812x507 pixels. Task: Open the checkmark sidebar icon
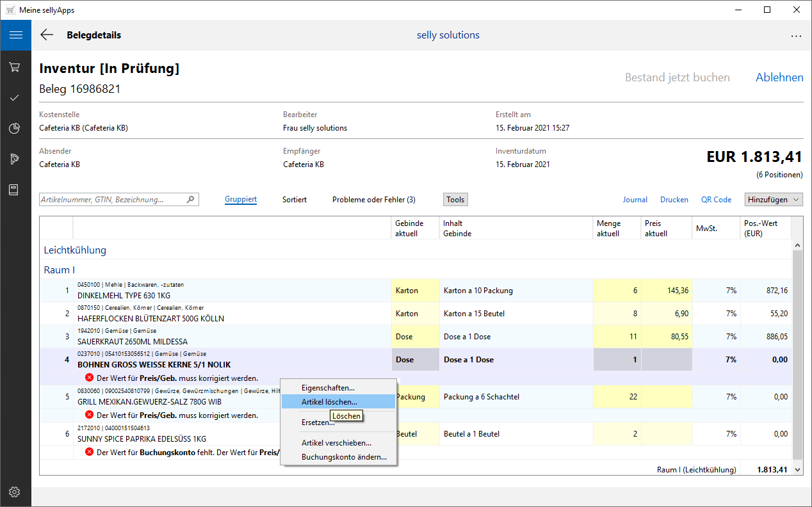15,98
